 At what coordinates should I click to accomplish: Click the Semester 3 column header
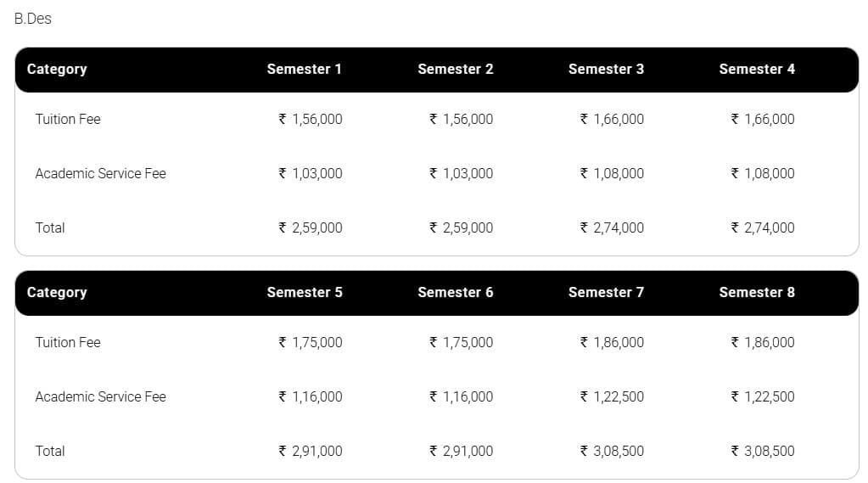tap(606, 69)
